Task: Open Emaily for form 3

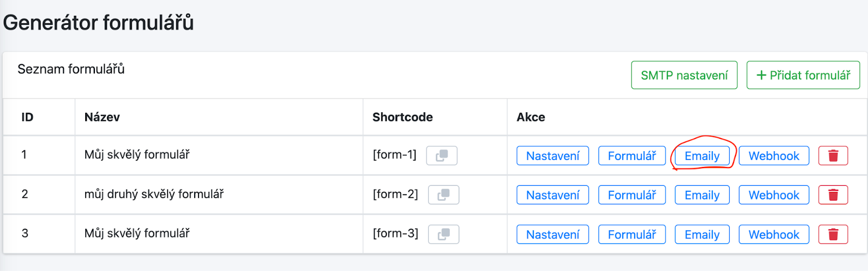Action: [x=702, y=234]
